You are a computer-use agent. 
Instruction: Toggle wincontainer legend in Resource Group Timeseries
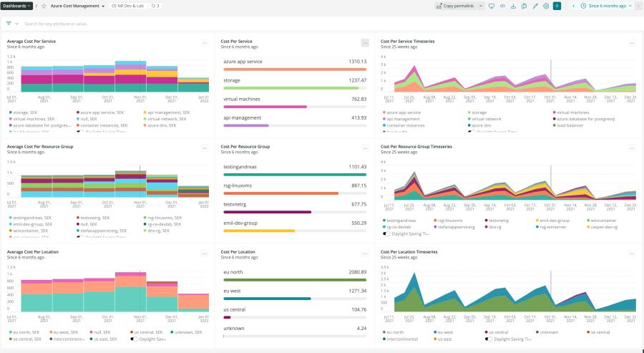(x=599, y=221)
